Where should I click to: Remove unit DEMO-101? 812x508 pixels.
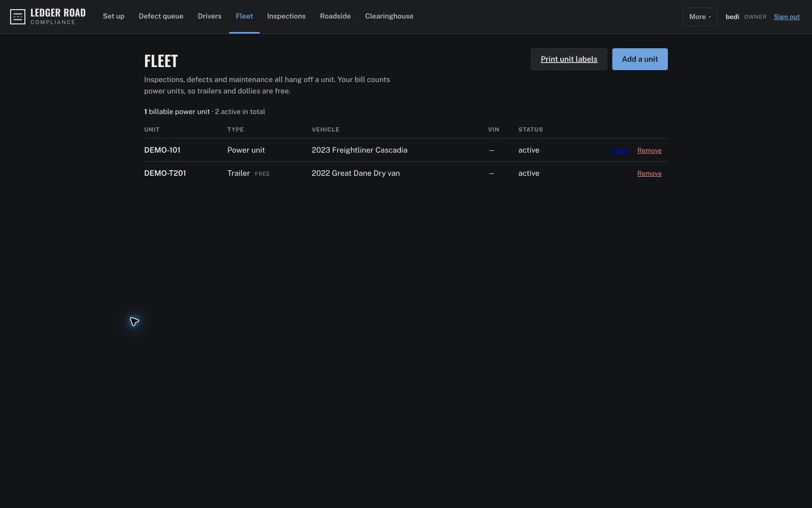click(650, 150)
